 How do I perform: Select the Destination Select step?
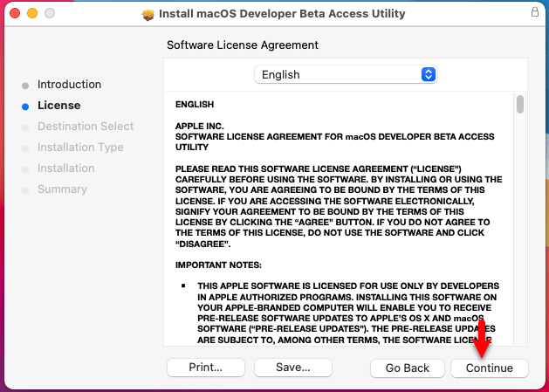[86, 126]
